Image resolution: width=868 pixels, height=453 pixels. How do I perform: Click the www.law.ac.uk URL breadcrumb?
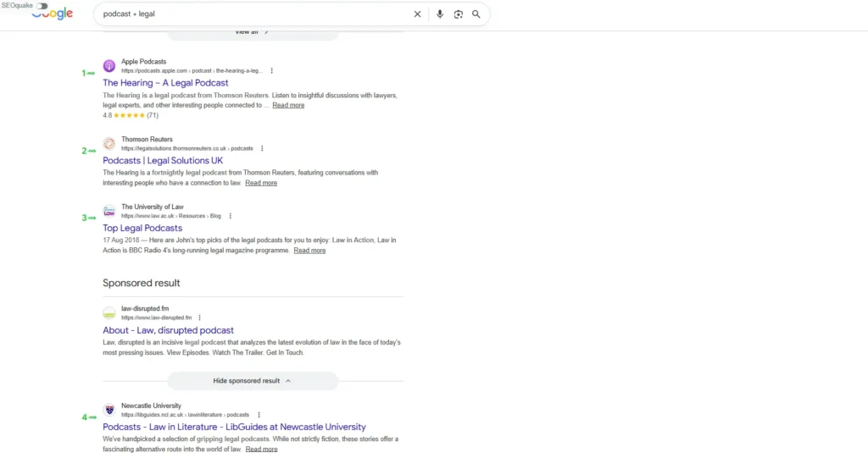(x=171, y=216)
